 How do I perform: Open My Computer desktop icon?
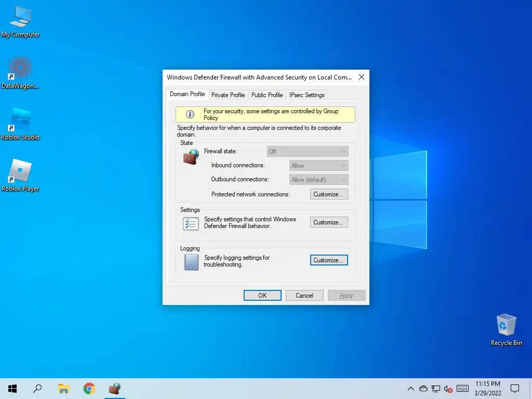(x=20, y=22)
